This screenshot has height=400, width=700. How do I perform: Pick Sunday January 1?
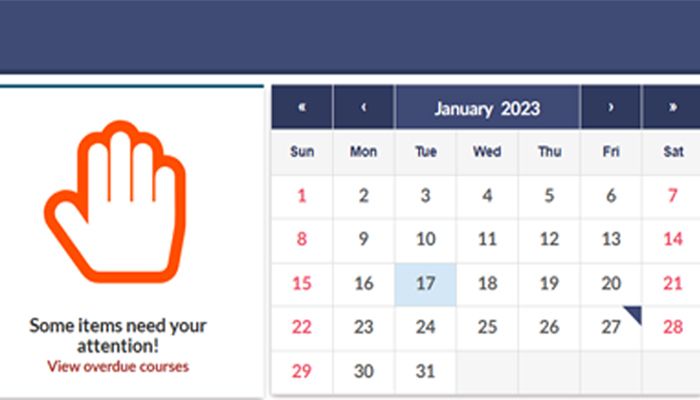[301, 196]
